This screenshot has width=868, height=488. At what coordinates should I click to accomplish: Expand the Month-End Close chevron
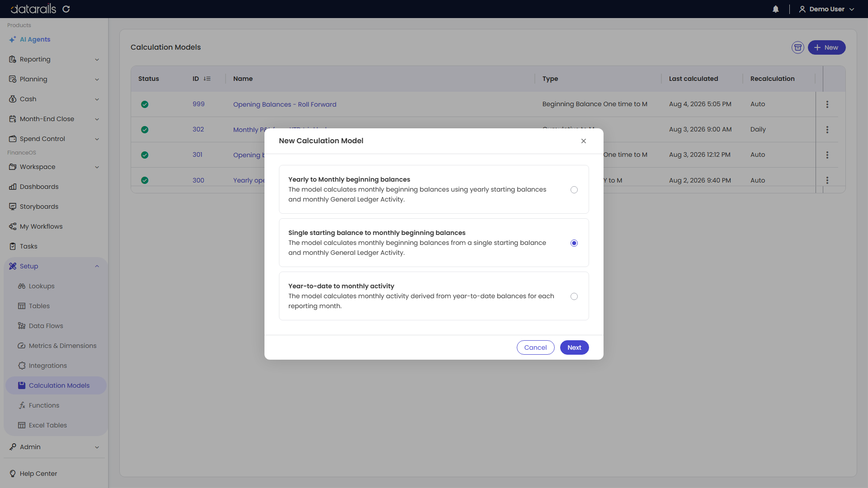pos(97,119)
